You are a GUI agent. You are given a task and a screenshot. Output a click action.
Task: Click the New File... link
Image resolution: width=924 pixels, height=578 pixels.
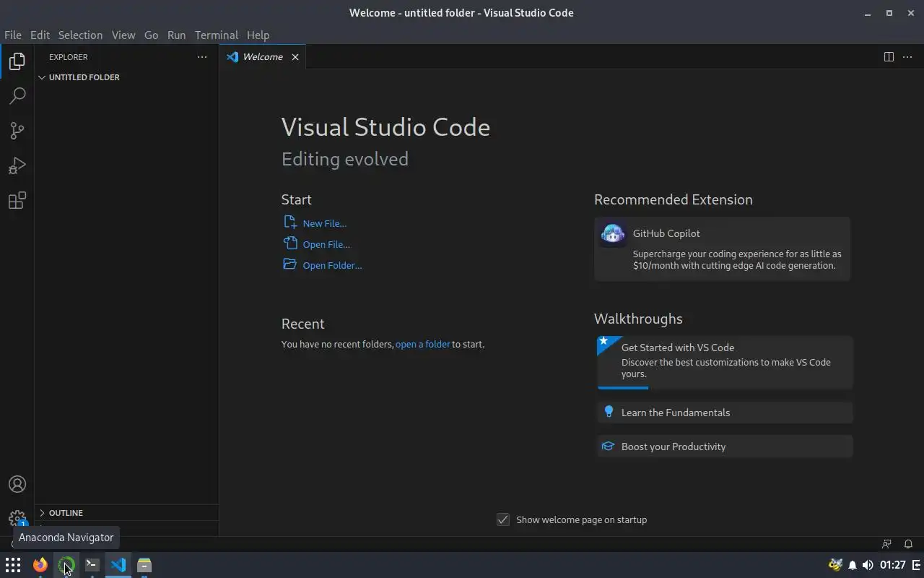pos(325,223)
